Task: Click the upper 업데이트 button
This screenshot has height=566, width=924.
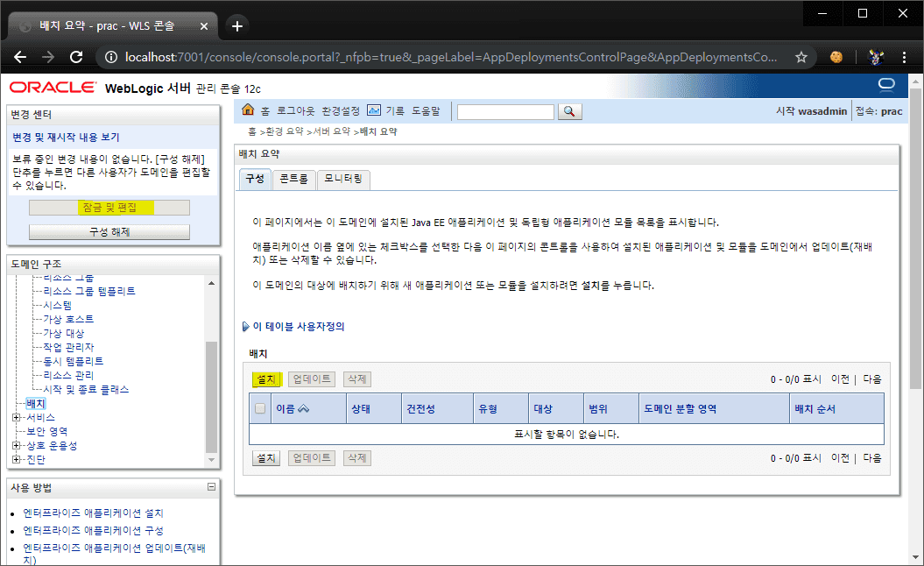Action: tap(312, 379)
